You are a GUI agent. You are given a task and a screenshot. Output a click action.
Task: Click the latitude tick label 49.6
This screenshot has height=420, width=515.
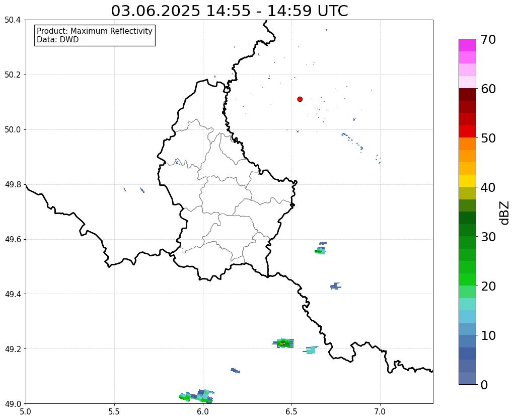click(x=13, y=240)
